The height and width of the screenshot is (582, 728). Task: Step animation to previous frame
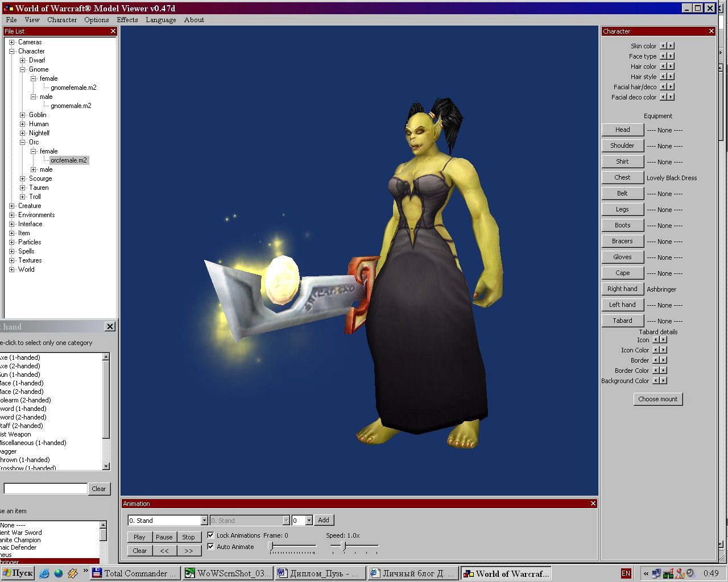click(x=164, y=551)
